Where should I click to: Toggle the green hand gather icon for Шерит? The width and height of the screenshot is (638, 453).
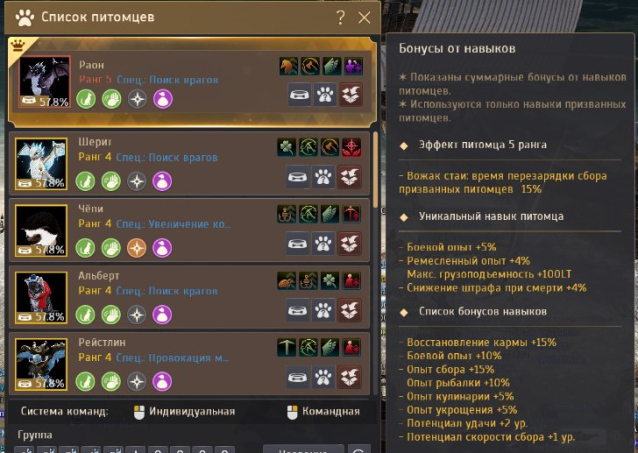tap(111, 182)
